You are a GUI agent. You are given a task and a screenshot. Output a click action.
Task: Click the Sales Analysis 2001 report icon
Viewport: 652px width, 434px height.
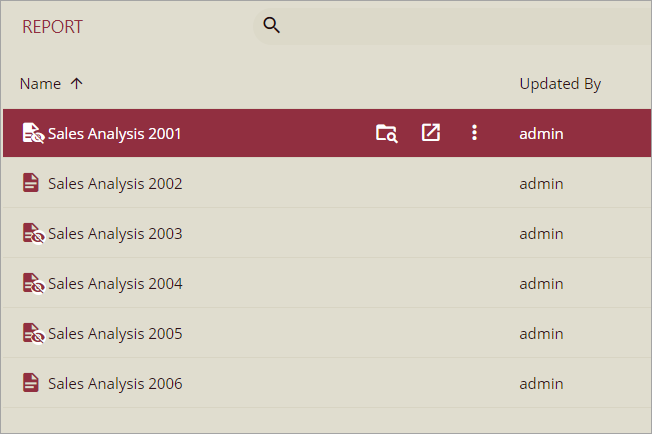click(x=33, y=133)
